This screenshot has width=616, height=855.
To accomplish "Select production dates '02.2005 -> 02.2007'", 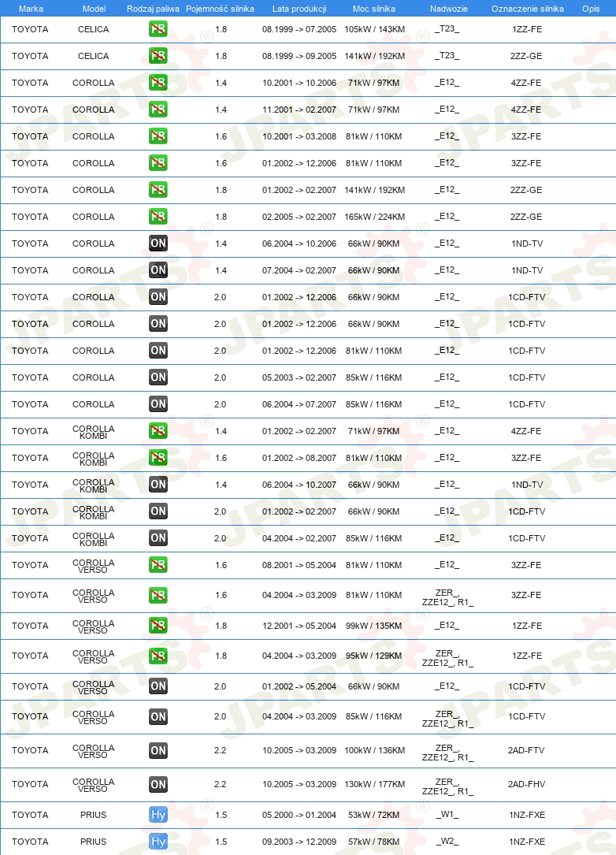I will 299,217.
